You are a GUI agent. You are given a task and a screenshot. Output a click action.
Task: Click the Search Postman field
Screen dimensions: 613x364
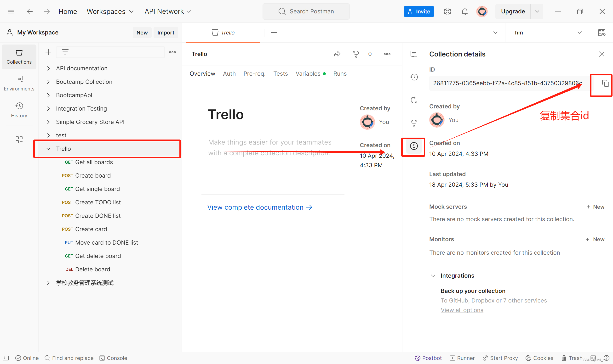(306, 11)
